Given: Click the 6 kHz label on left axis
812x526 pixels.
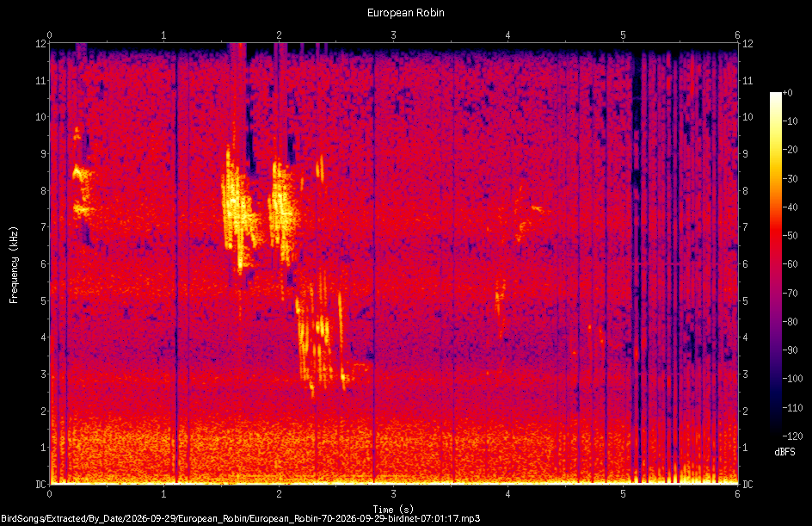Looking at the screenshot, I should [x=44, y=263].
